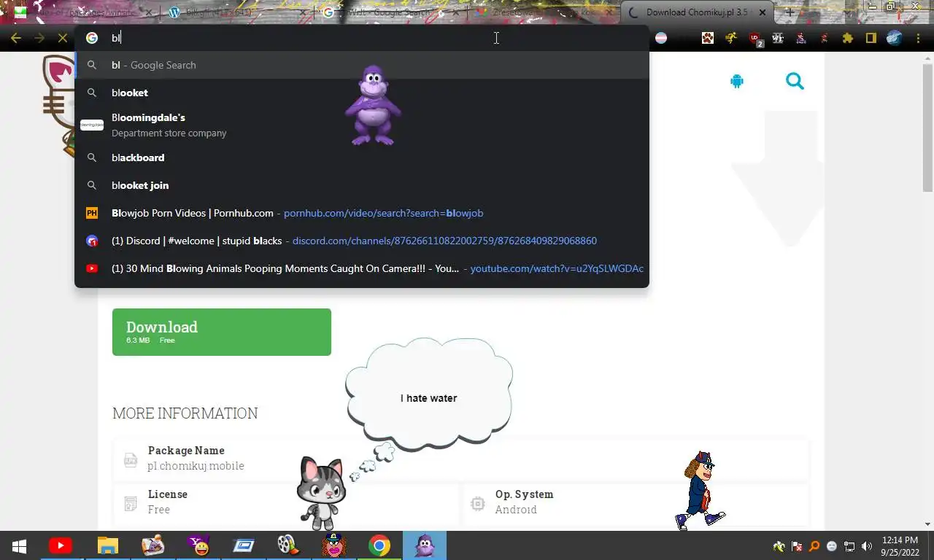Open the site search magnifier icon

pyautogui.click(x=795, y=81)
